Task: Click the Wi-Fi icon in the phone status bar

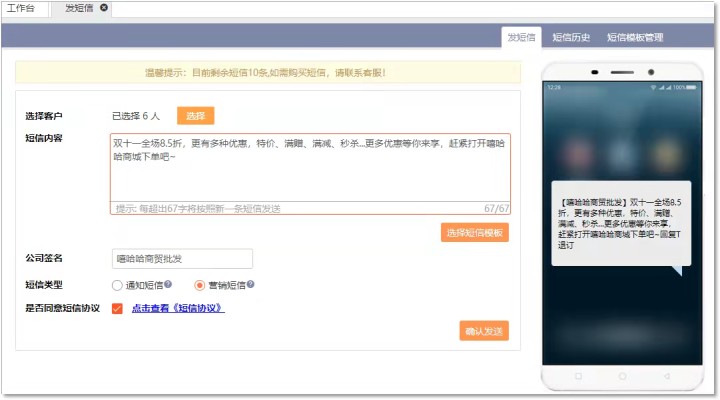Action: tap(653, 88)
